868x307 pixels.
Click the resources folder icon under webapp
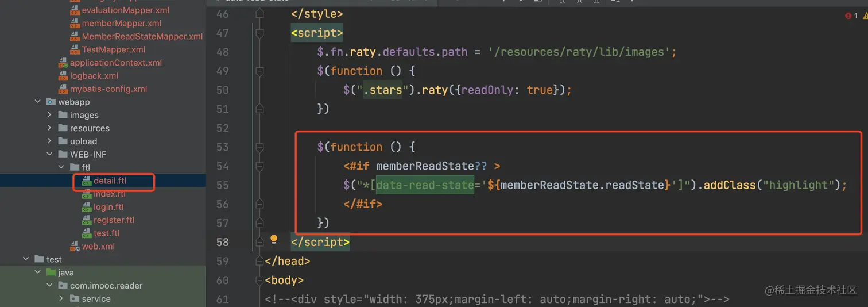pyautogui.click(x=63, y=128)
